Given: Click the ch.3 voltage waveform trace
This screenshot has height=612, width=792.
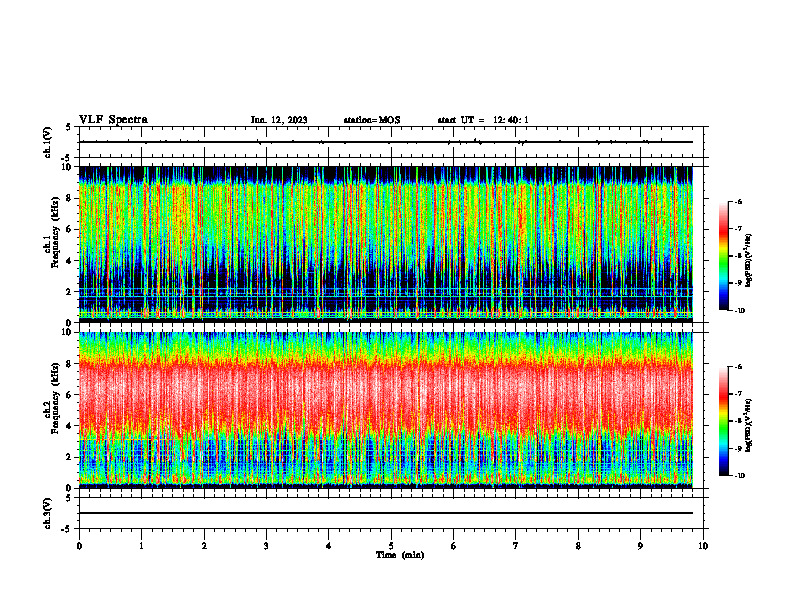Looking at the screenshot, I should (386, 513).
